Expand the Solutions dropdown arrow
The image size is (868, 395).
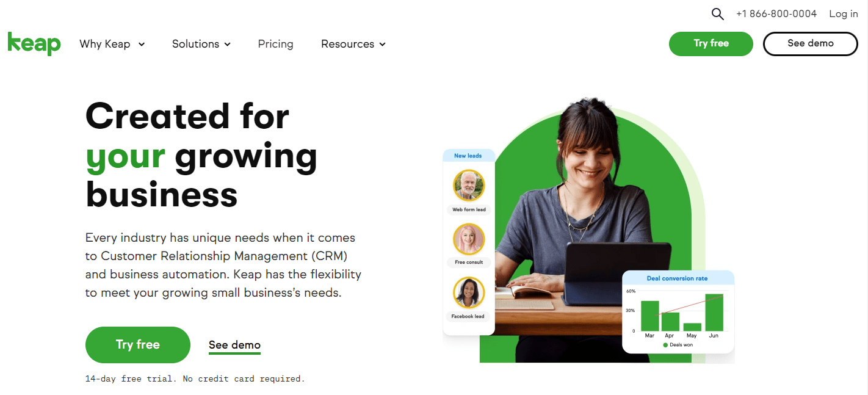tap(227, 45)
